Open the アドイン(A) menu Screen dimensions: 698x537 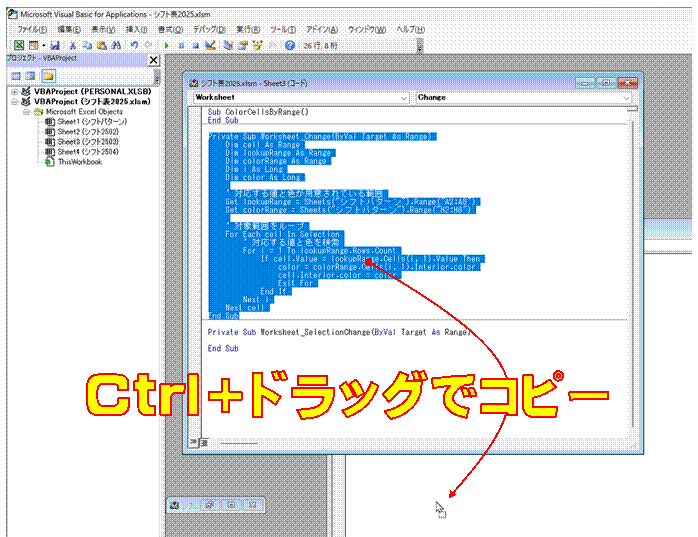[321, 29]
